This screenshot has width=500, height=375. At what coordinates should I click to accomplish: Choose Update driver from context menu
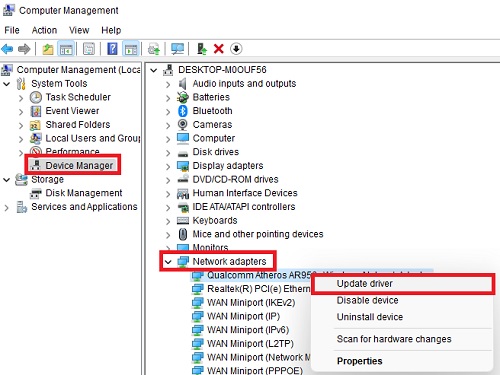pos(403,284)
